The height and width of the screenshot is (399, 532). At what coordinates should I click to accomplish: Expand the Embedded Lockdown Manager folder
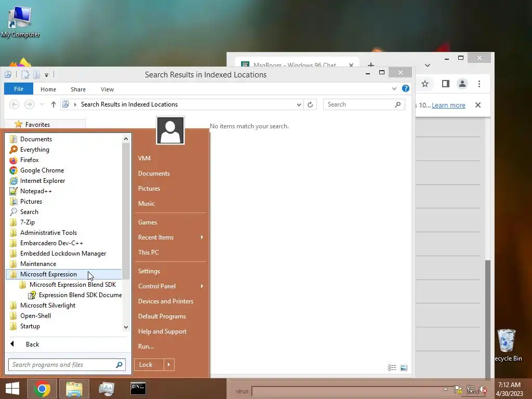tap(64, 254)
